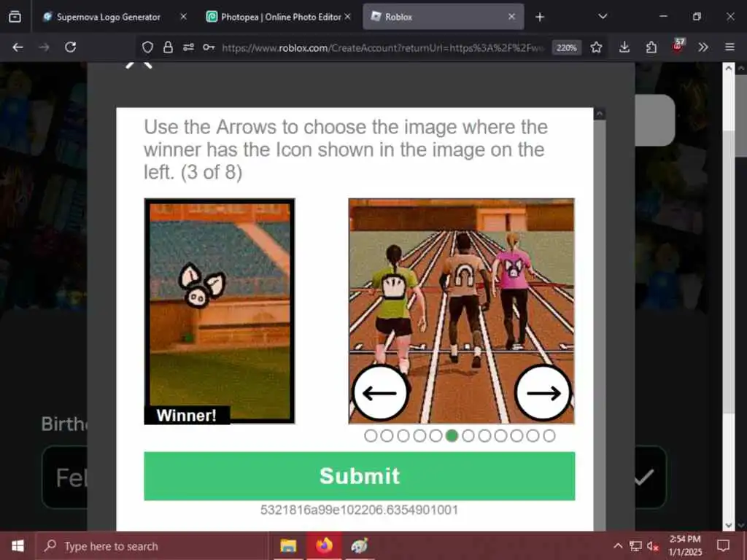Close the Roblox tab
The height and width of the screenshot is (560, 747).
pyautogui.click(x=511, y=17)
